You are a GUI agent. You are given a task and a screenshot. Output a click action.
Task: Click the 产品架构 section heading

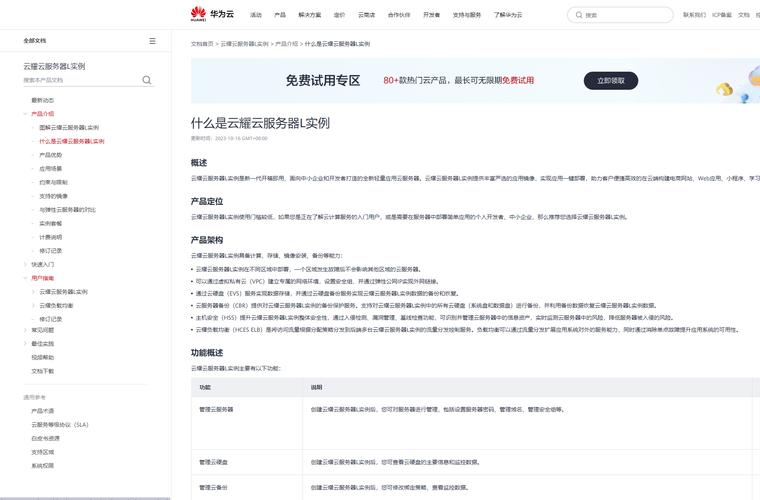[207, 240]
